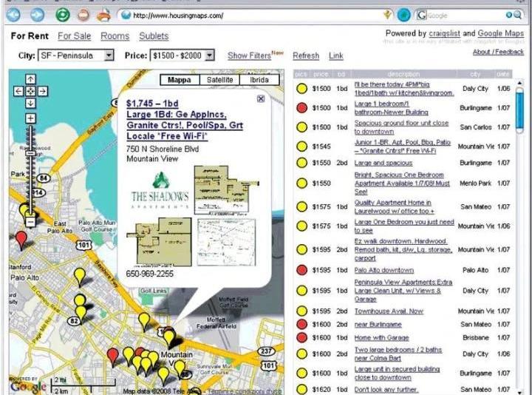Open the City dropdown showing SF - Peninsula
532x395 pixels.
click(76, 55)
